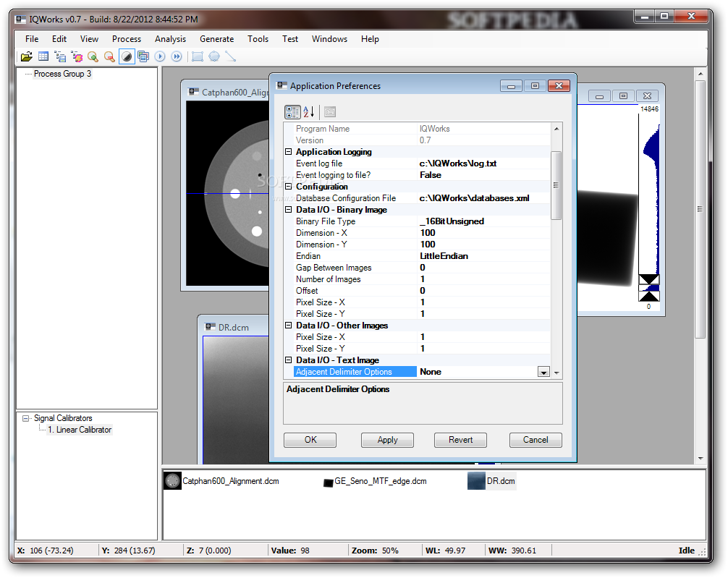This screenshot has width=728, height=578.
Task: Collapse Data I/O - Text Image category
Action: 288,360
